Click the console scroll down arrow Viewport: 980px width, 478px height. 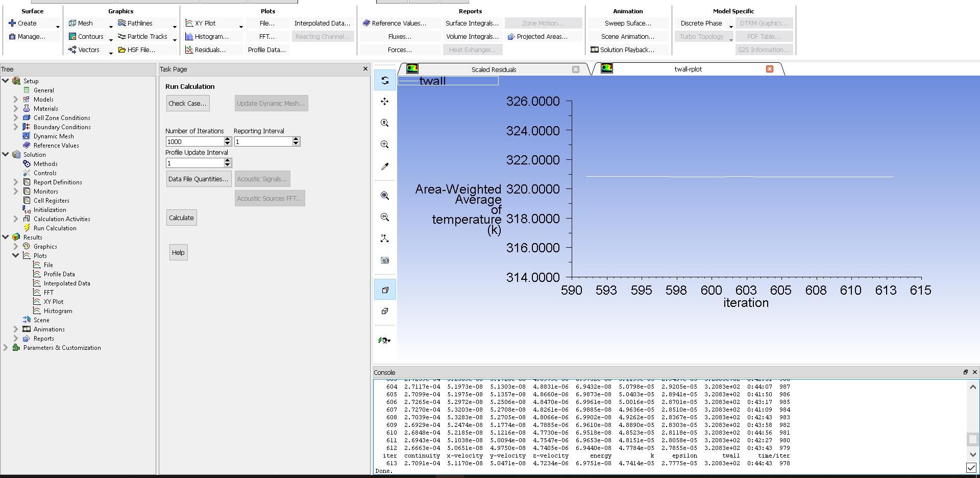(972, 455)
